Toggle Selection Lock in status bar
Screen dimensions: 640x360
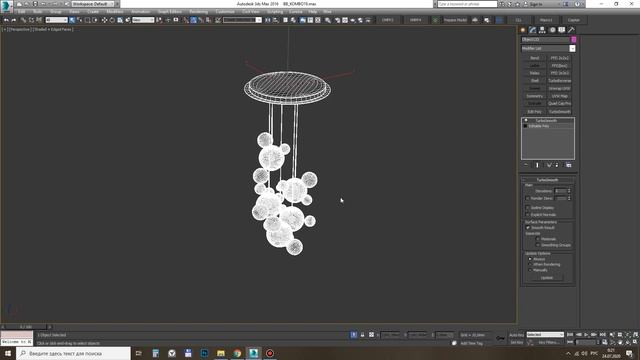pos(362,335)
